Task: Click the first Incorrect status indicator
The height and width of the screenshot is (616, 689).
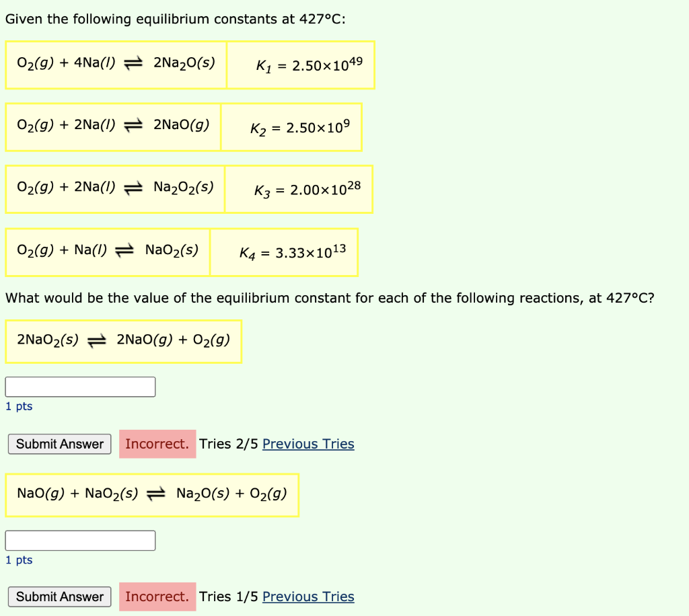Action: (157, 444)
